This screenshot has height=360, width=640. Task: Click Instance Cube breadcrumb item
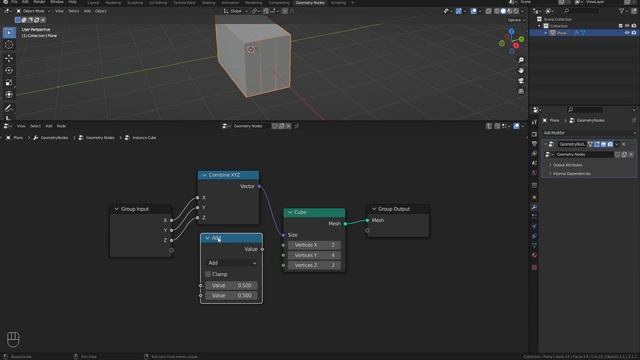(x=144, y=138)
